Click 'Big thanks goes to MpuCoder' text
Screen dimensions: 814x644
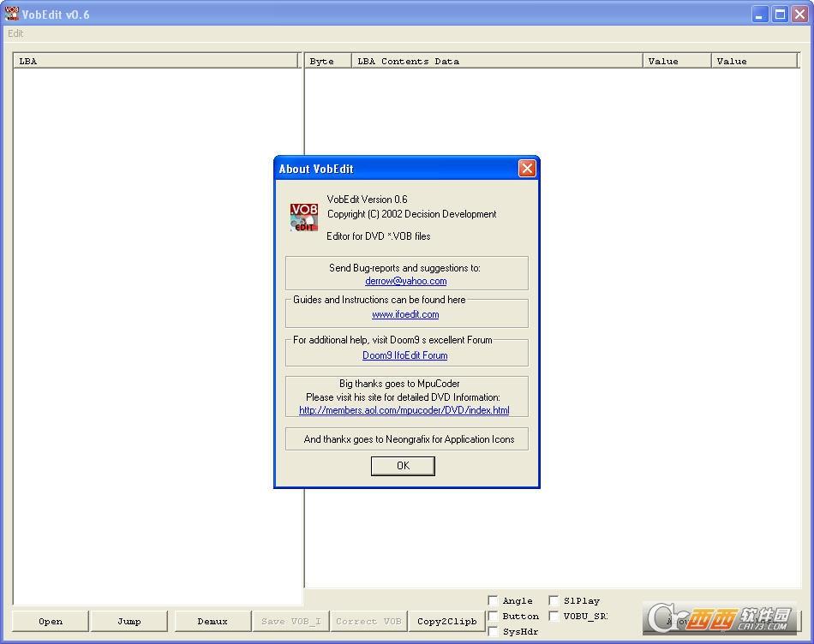(x=399, y=384)
